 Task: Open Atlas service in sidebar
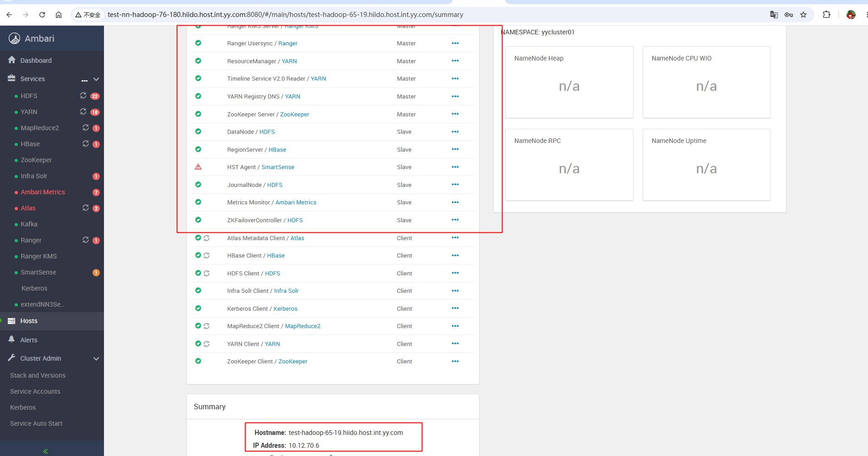click(28, 208)
